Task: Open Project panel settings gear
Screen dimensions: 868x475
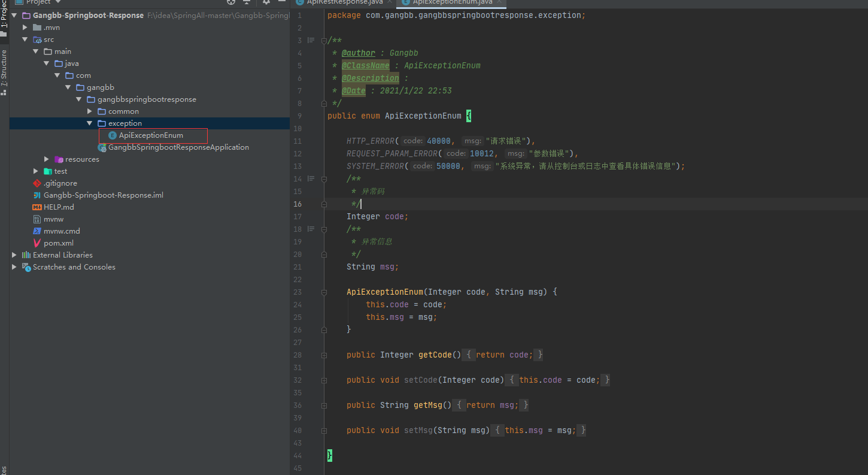Action: tap(266, 2)
